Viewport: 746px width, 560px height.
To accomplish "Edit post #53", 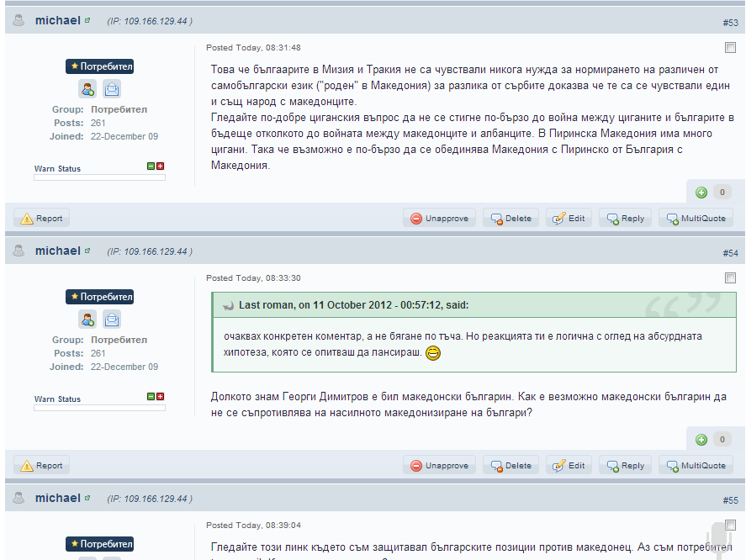I will [x=569, y=219].
